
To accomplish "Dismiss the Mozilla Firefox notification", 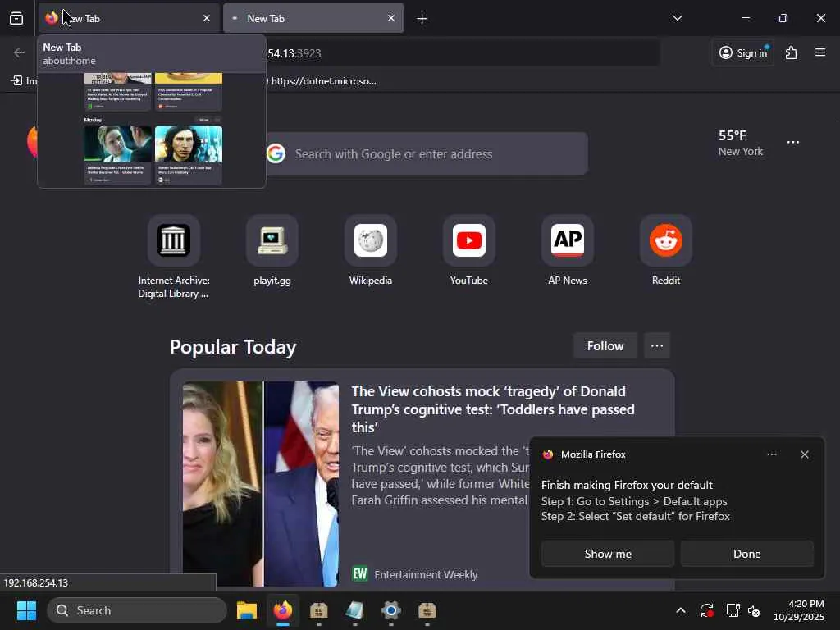I will pos(804,454).
